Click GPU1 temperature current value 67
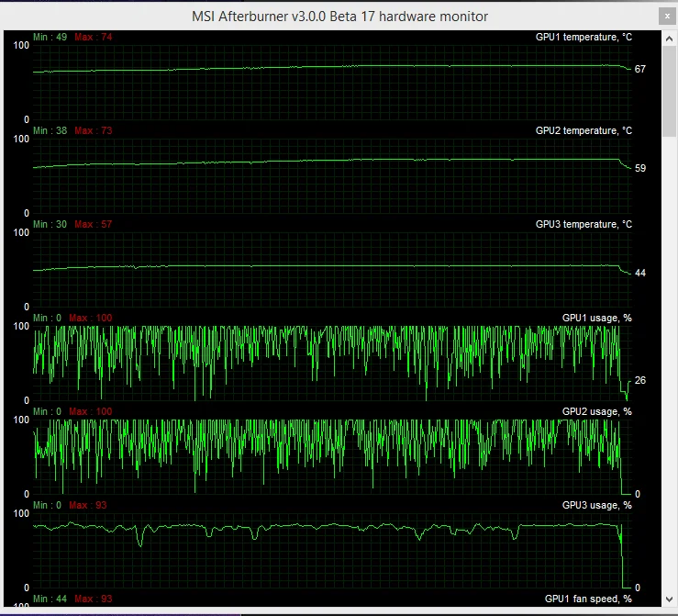The height and width of the screenshot is (616, 678). [x=640, y=69]
